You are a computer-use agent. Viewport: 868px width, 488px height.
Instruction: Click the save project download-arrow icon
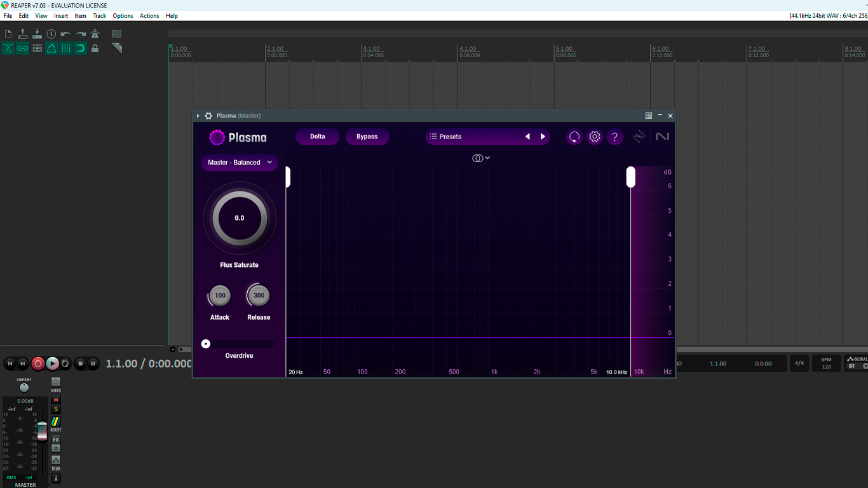(37, 34)
